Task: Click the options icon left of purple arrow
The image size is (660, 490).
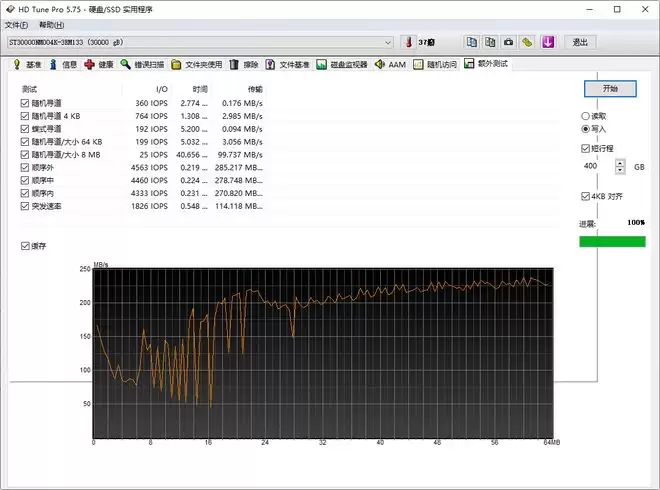Action: (x=527, y=42)
